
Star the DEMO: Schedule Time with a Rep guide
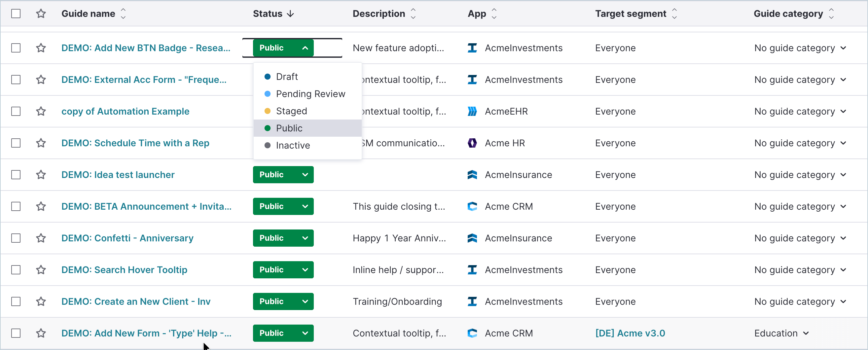pyautogui.click(x=41, y=143)
